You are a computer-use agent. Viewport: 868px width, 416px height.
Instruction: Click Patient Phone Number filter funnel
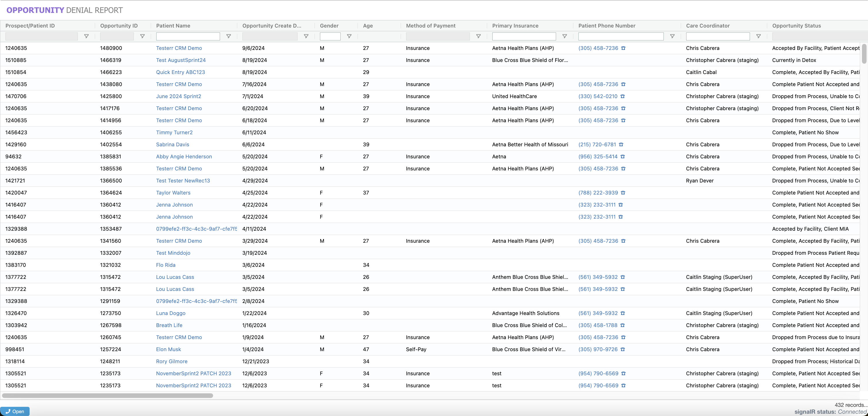(672, 36)
